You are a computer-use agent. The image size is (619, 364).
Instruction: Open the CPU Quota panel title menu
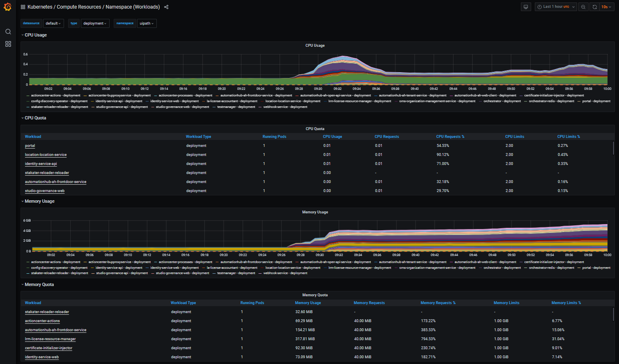315,129
